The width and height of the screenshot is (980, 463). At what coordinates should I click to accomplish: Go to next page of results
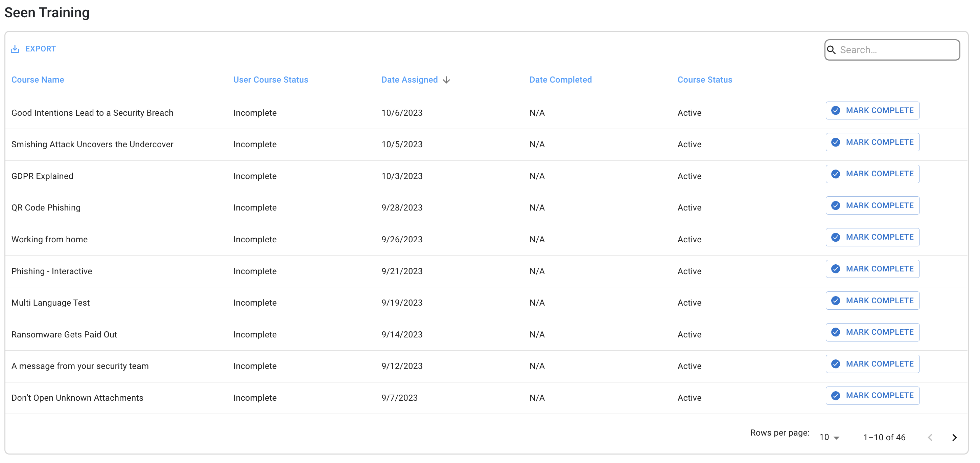point(955,438)
